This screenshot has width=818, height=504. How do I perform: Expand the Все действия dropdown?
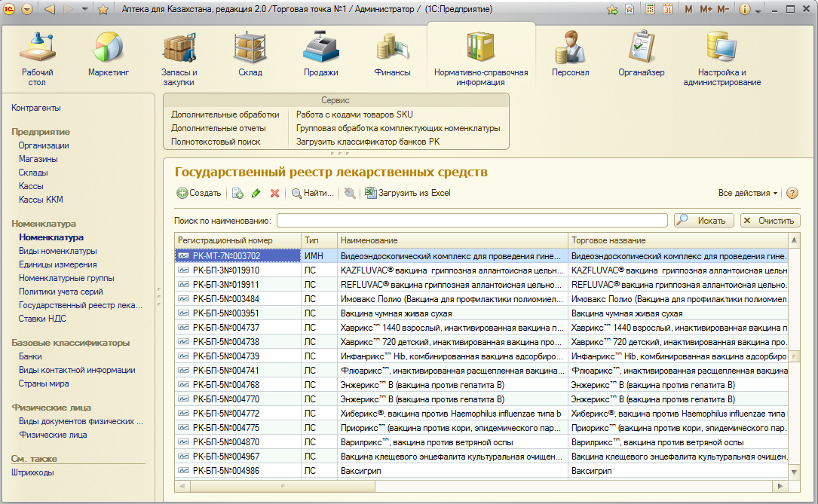point(748,193)
